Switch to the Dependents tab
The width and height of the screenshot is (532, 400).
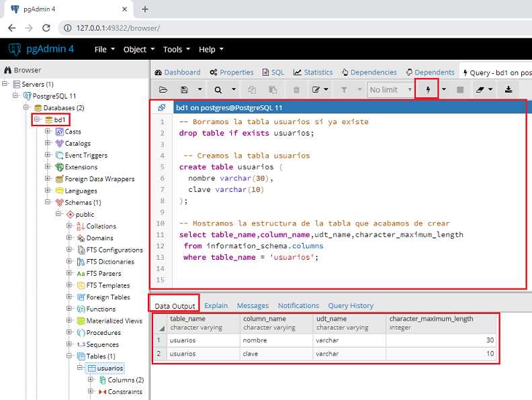tap(430, 72)
